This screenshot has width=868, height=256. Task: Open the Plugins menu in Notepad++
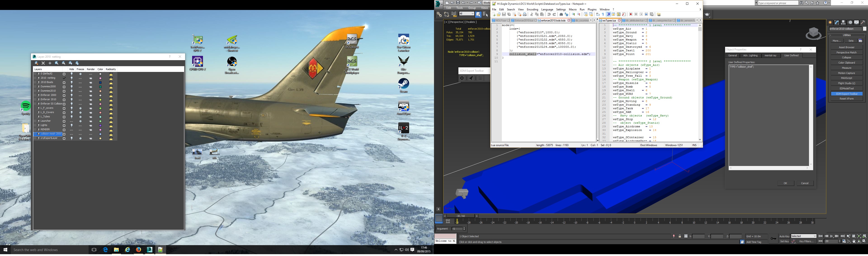click(592, 9)
